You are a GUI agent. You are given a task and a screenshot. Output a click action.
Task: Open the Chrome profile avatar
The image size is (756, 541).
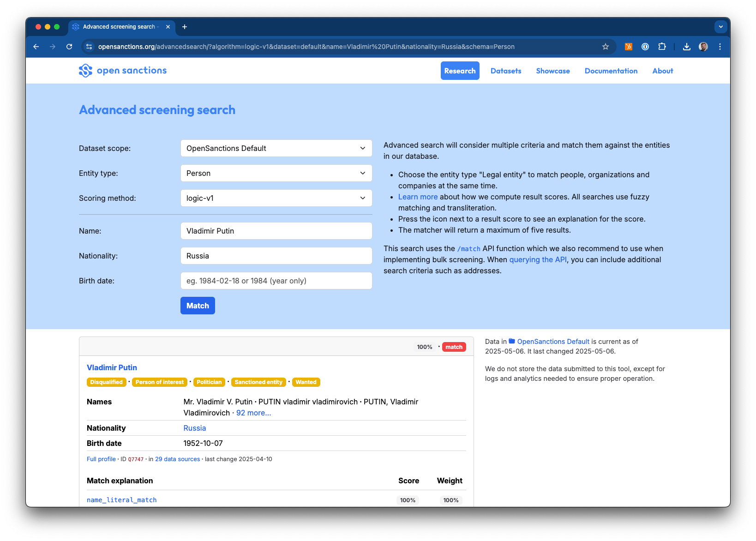click(703, 47)
